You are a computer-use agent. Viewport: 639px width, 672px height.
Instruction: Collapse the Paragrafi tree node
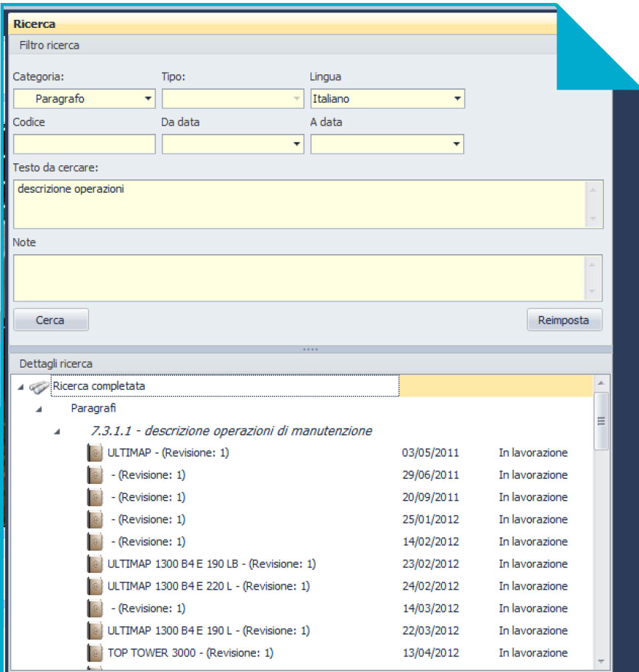pos(38,409)
